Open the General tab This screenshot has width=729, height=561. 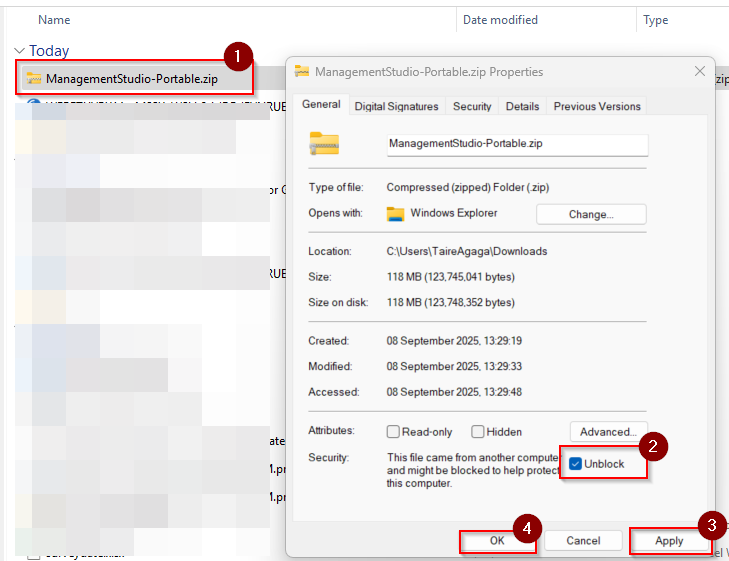coord(321,104)
